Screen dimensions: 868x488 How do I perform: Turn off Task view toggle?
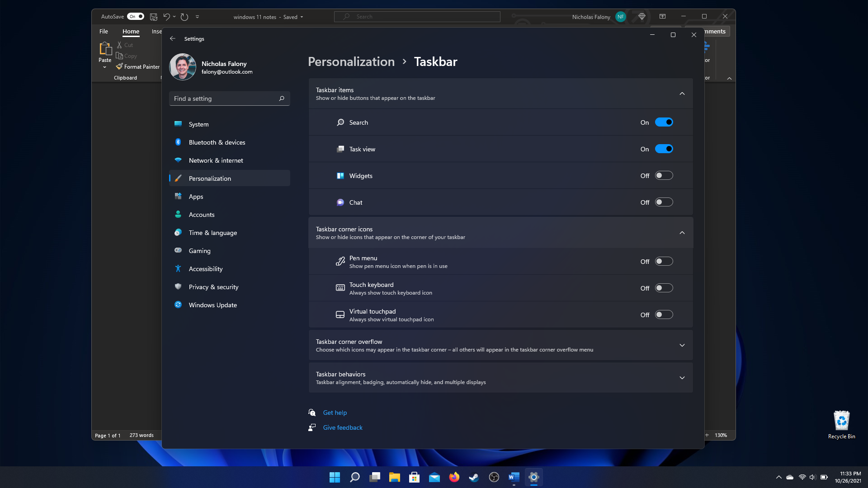tap(664, 149)
